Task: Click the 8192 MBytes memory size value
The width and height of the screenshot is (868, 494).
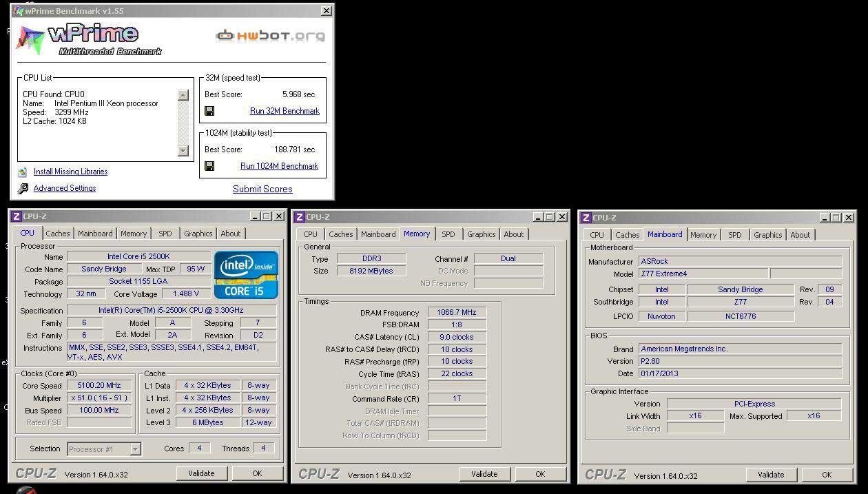Action: 371,271
